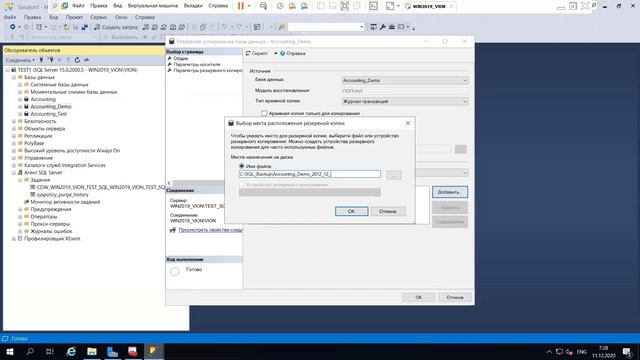Open the Соединить dropdown in Object Explorer
The height and width of the screenshot is (360, 640).
pyautogui.click(x=20, y=60)
